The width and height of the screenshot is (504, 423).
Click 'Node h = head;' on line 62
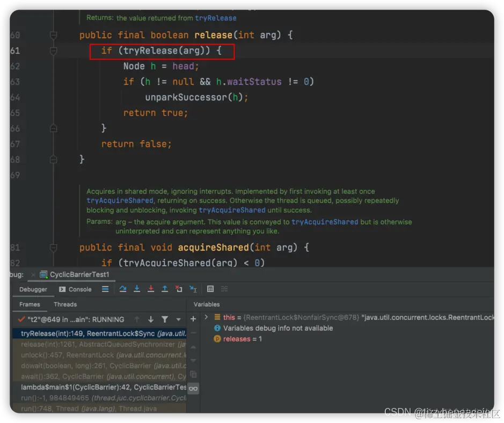pos(161,66)
